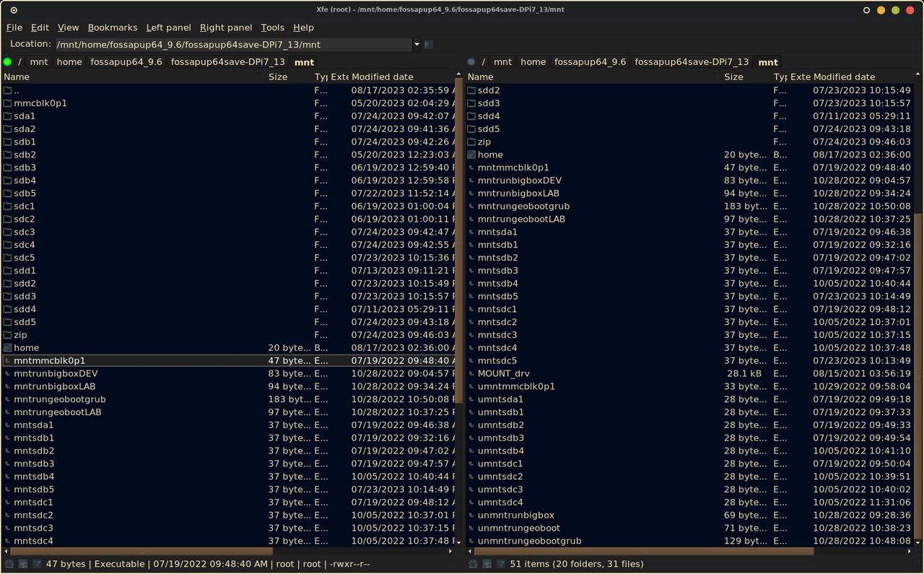
Task: Click the filter icon in right panel status bar
Action: tap(500, 564)
